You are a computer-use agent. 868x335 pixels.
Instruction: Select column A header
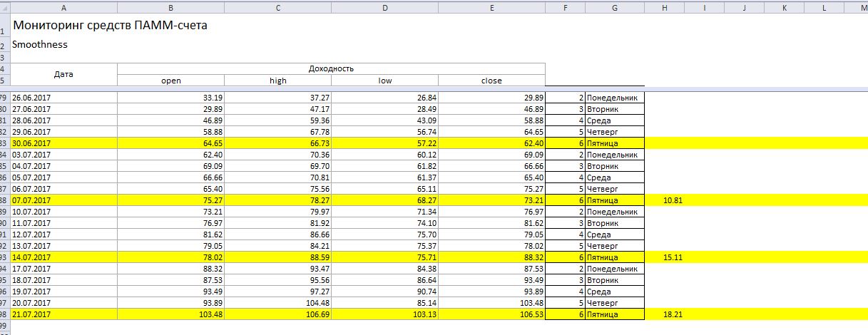point(63,6)
